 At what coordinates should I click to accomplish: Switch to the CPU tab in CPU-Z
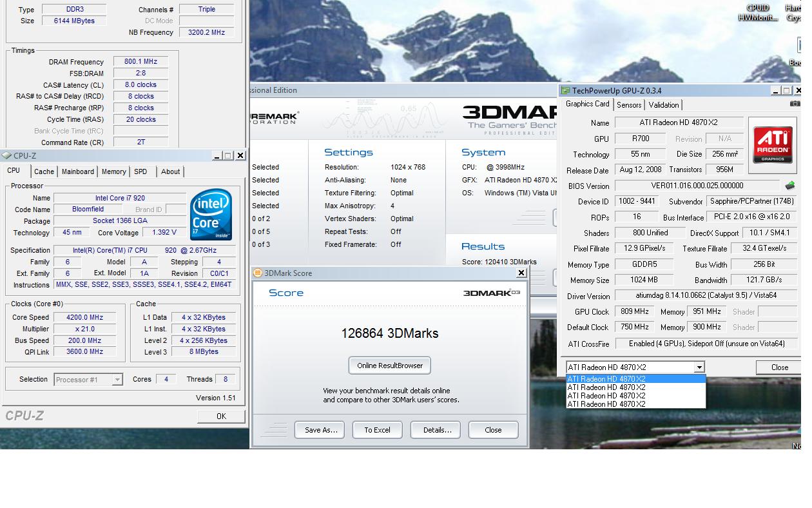click(x=14, y=171)
